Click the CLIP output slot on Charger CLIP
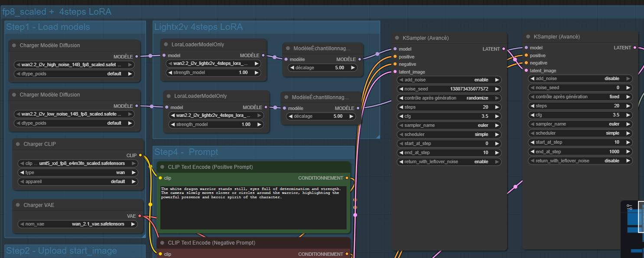Image resolution: width=644 pixels, height=258 pixels. 140,155
